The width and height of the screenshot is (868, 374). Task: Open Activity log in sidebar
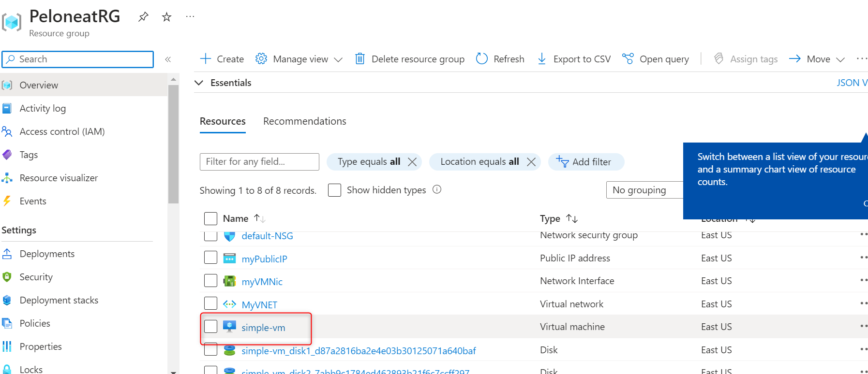tap(43, 108)
